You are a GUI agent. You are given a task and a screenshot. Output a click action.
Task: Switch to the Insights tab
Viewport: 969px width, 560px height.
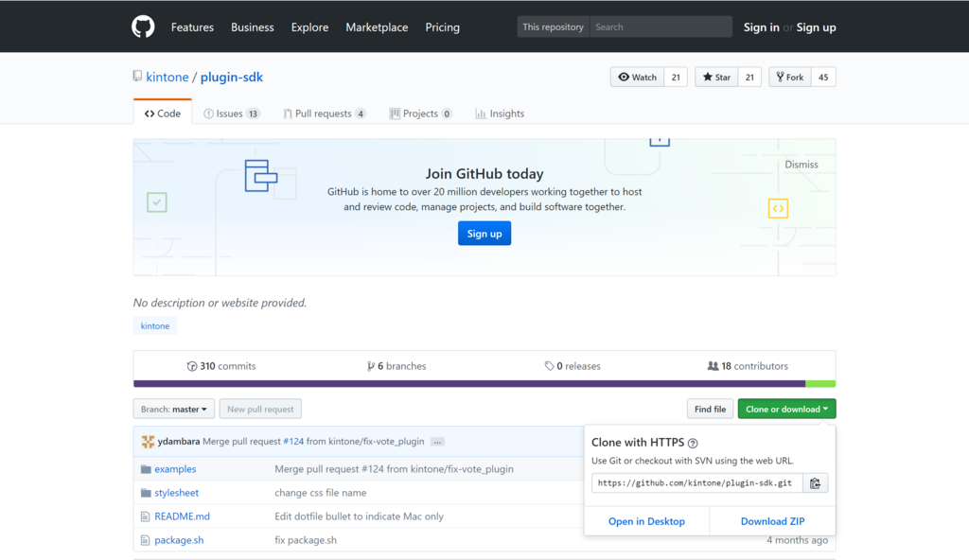[500, 114]
